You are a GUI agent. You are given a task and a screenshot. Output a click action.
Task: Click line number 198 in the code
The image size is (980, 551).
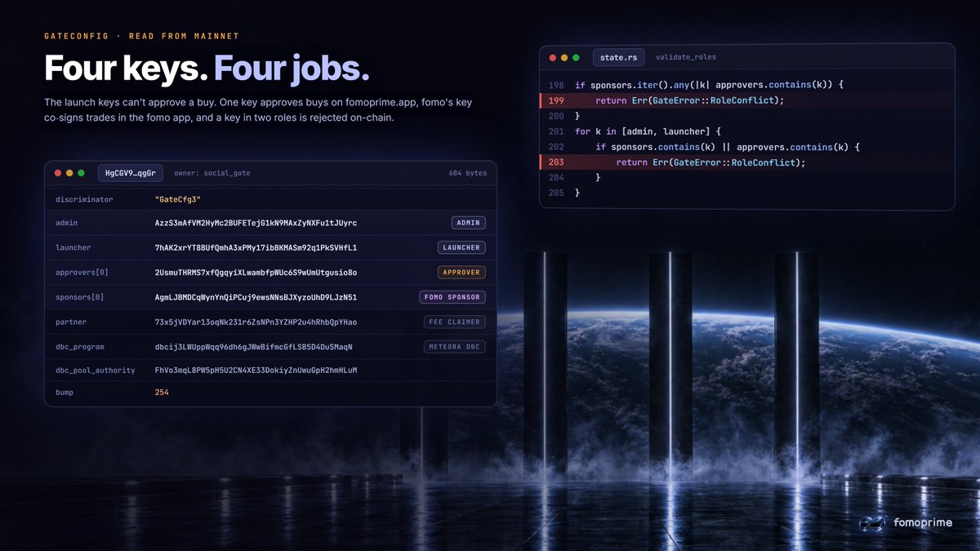[x=556, y=85]
